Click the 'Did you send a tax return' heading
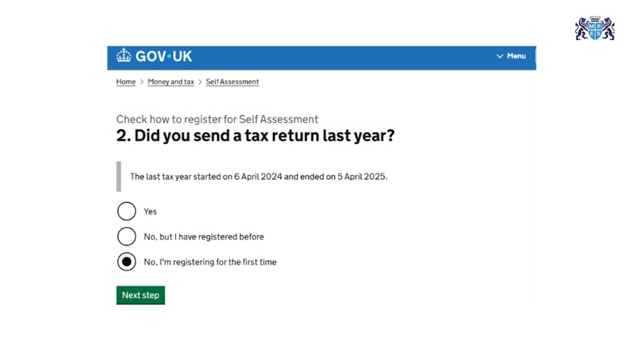The height and width of the screenshot is (341, 644). 255,137
